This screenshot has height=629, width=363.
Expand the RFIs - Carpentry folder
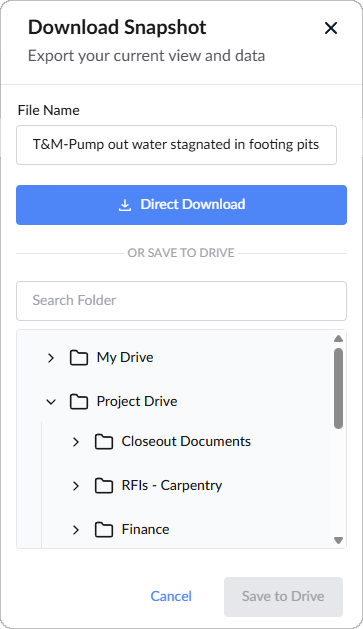pyautogui.click(x=76, y=486)
